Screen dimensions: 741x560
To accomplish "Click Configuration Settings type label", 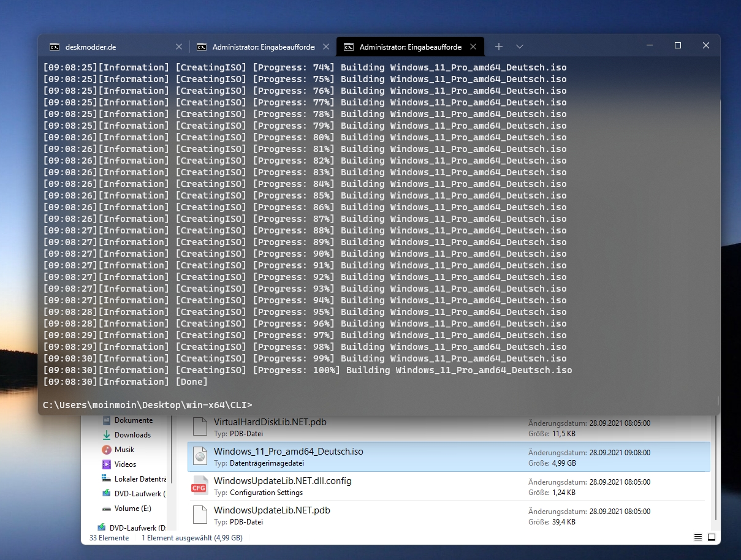I will 267,493.
